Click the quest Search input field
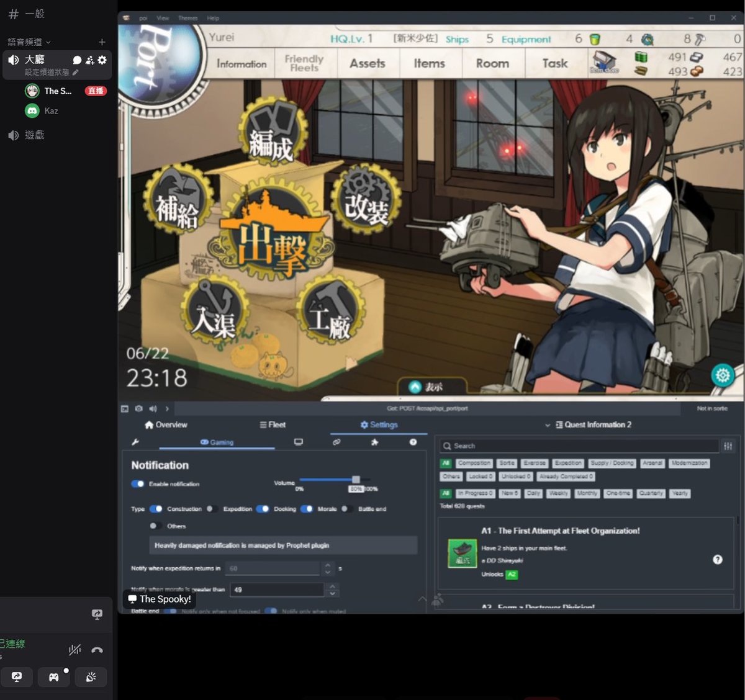Screen dimensions: 745x700 pos(579,446)
